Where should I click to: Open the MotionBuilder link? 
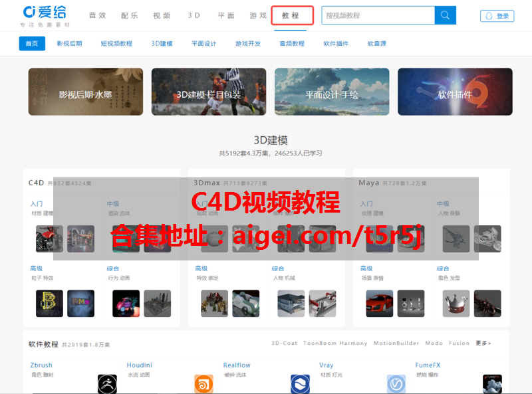[396, 343]
